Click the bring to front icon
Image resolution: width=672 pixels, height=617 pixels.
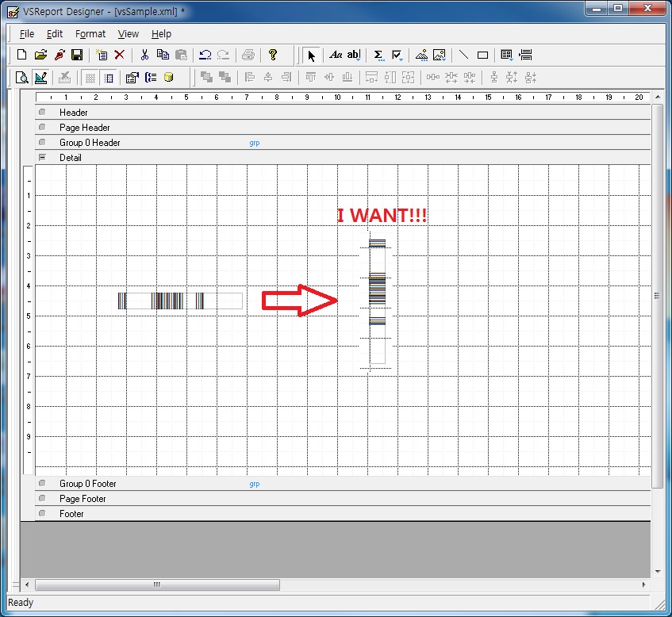(206, 78)
